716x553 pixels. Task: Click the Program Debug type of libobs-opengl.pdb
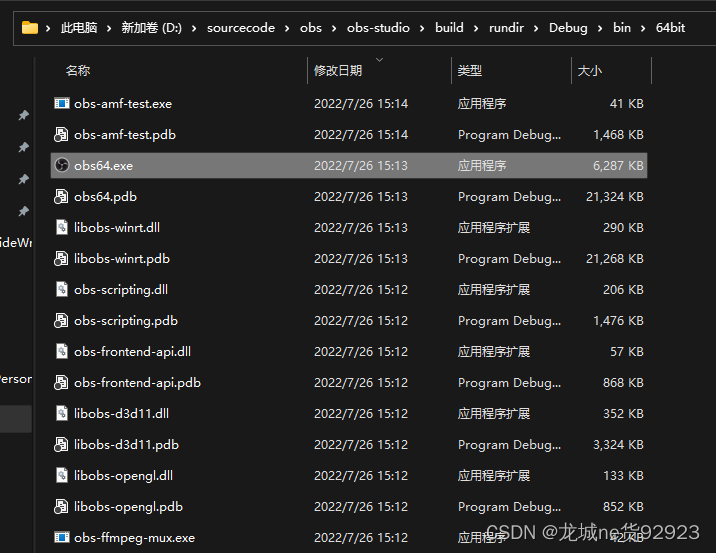509,506
